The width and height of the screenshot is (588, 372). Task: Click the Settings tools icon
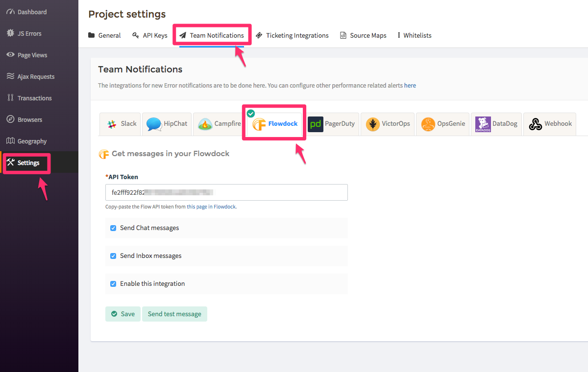pyautogui.click(x=11, y=163)
